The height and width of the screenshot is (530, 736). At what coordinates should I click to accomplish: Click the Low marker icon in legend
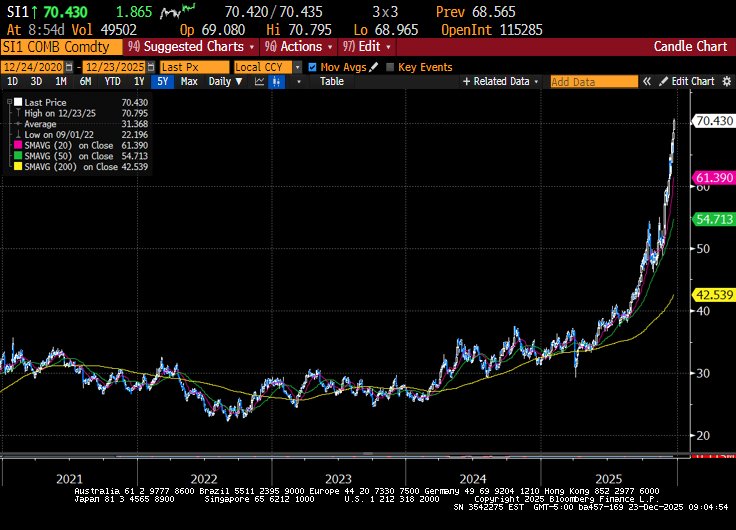click(18, 135)
